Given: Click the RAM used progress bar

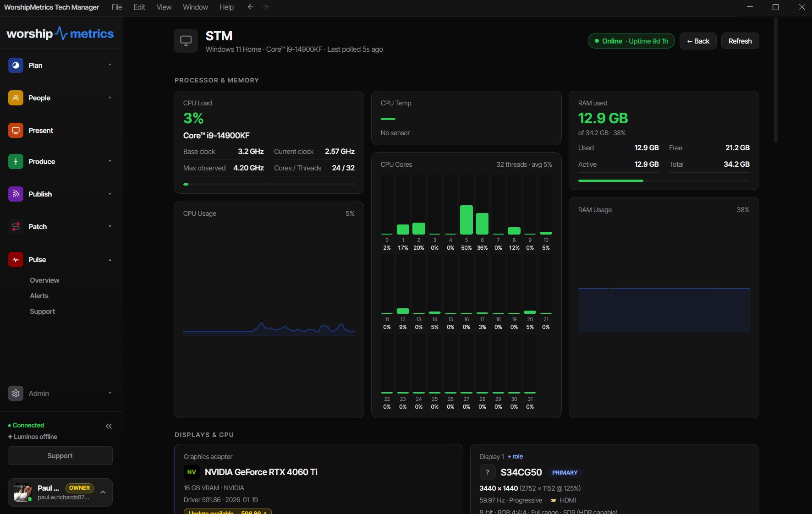Looking at the screenshot, I should tap(664, 181).
